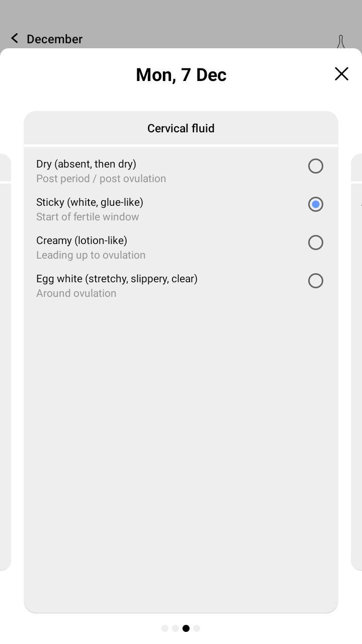
Task: Open the fourth carousel page dot
Action: (x=197, y=628)
